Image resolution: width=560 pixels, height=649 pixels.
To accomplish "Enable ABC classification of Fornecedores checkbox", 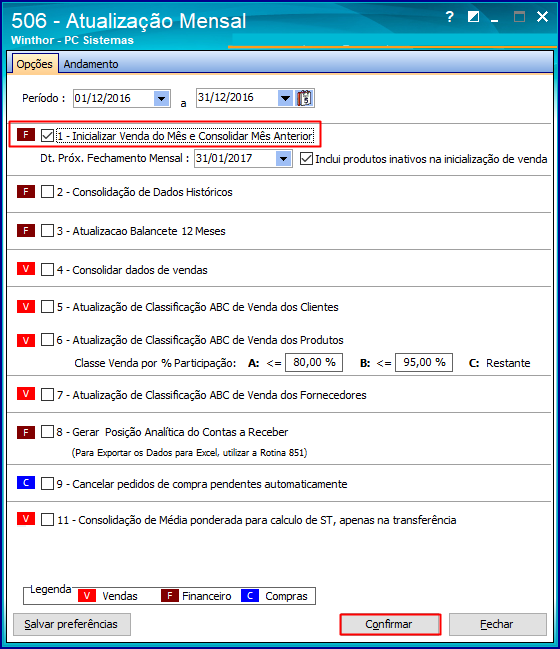I will [47, 394].
